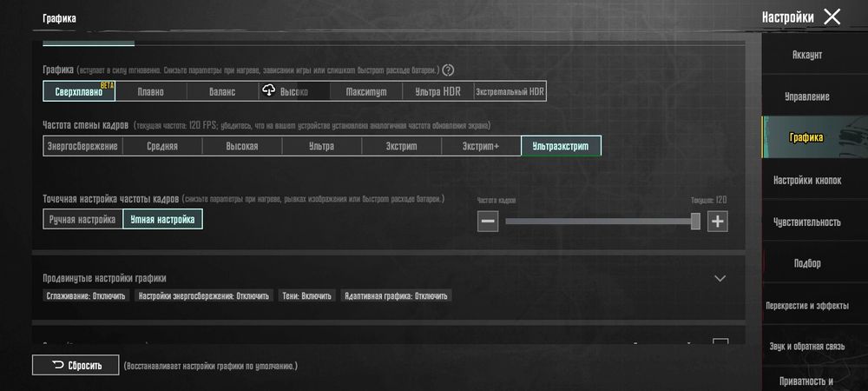Expand Продвинутые настройки графики chevron
868x391 pixels.
[x=720, y=278]
